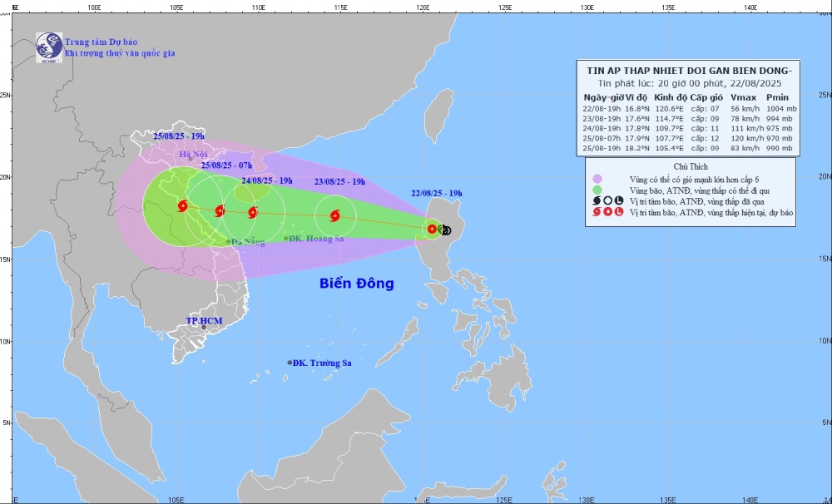Click the green wind-zone legend swatch
The height and width of the screenshot is (504, 832).
pyautogui.click(x=597, y=190)
